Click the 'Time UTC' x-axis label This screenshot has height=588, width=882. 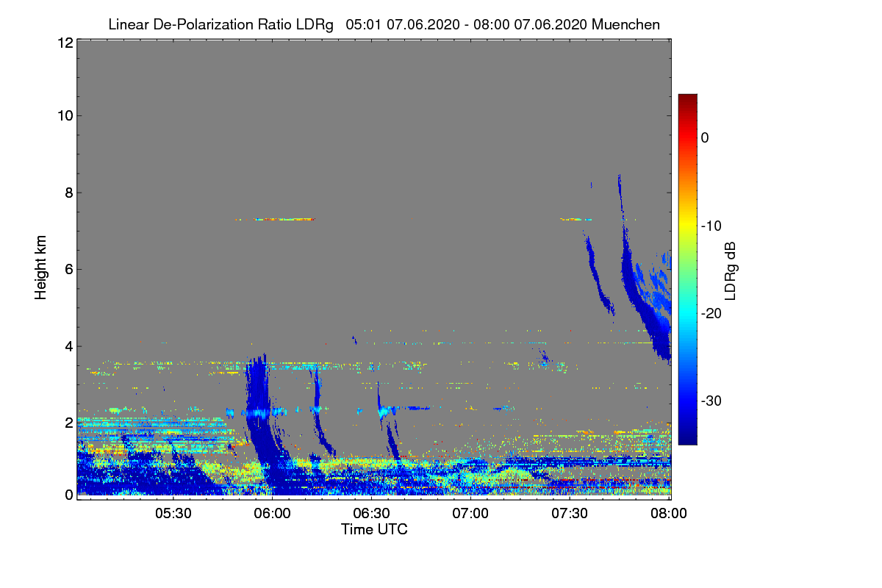pyautogui.click(x=374, y=529)
